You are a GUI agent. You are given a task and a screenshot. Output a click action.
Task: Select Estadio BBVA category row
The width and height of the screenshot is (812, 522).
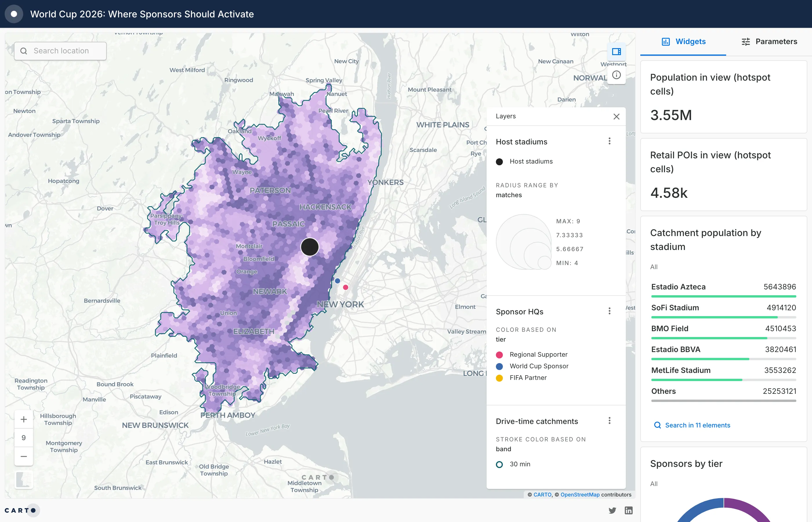click(x=724, y=353)
